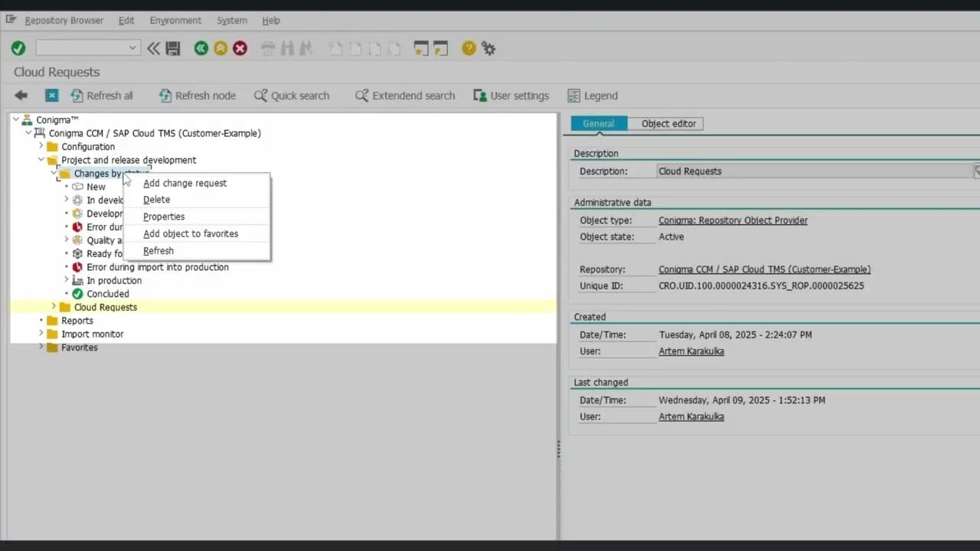Expand the Import monitor folder
This screenshot has height=551, width=980.
[41, 334]
